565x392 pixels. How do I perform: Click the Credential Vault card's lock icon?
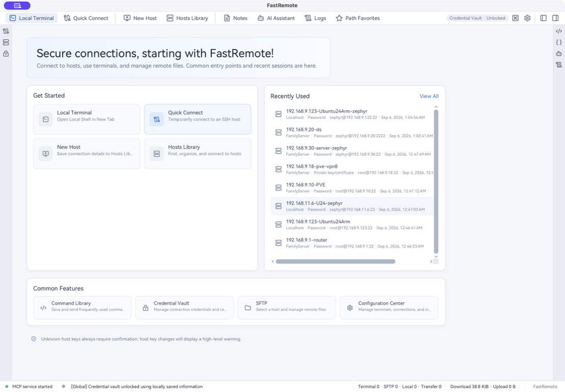(145, 308)
